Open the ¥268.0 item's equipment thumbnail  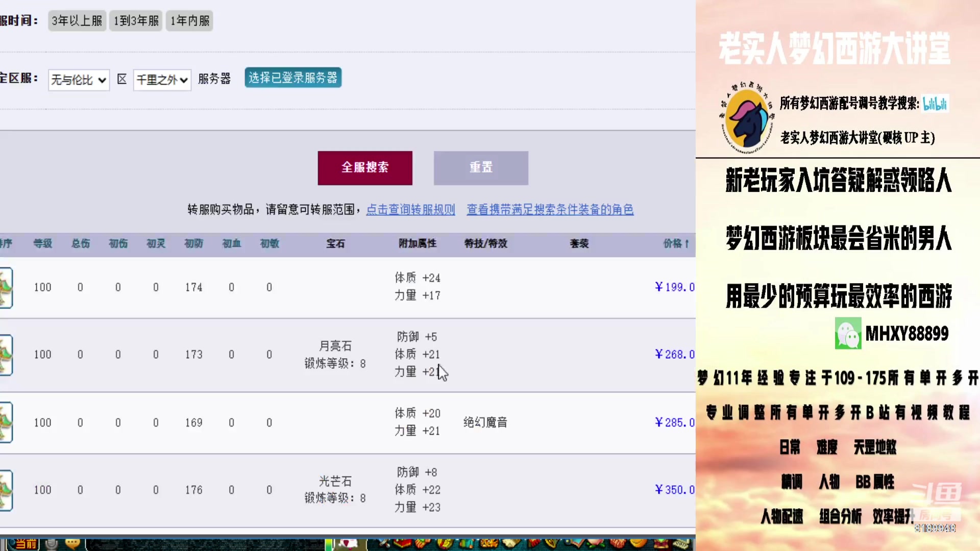pos(6,355)
